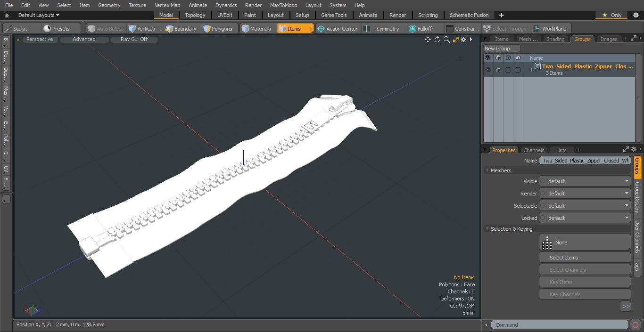
Task: Click the double-arrow more button in Properties
Action: (626, 307)
